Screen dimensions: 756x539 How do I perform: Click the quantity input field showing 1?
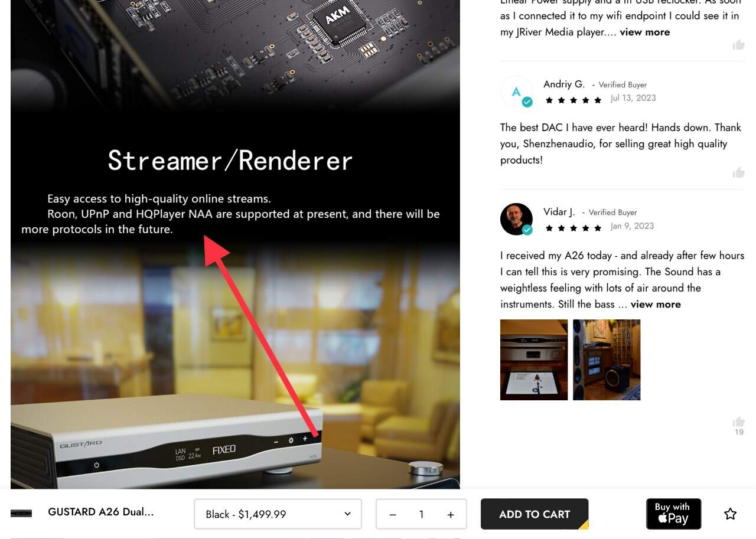click(x=421, y=514)
